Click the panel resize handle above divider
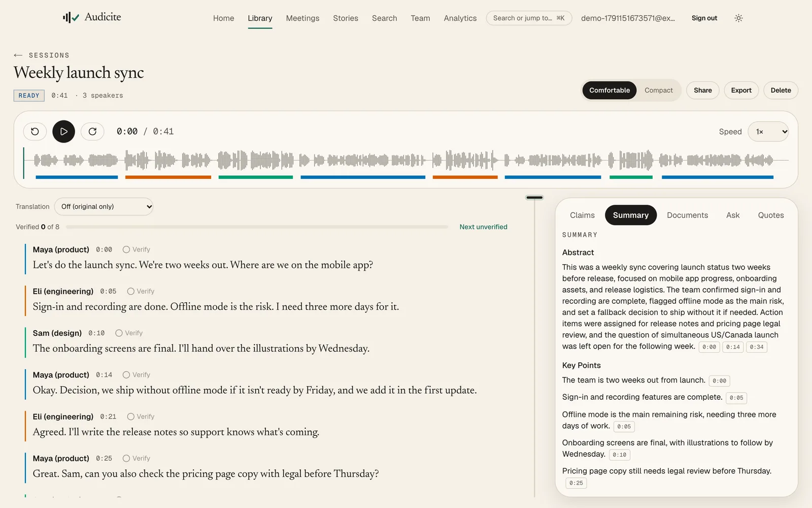The height and width of the screenshot is (508, 812). click(x=534, y=198)
